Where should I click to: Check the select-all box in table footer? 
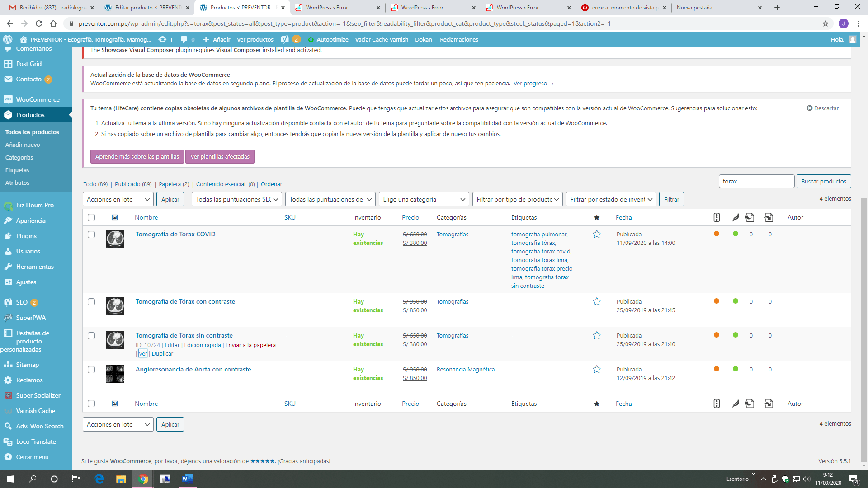click(91, 404)
